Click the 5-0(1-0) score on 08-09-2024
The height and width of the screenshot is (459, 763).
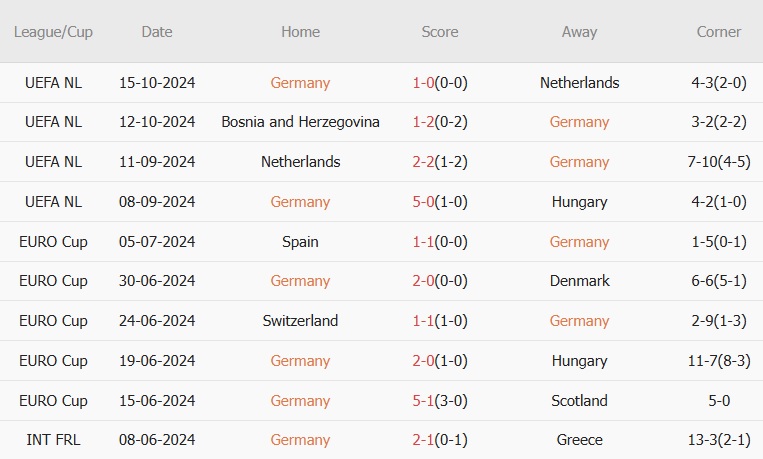coord(440,202)
